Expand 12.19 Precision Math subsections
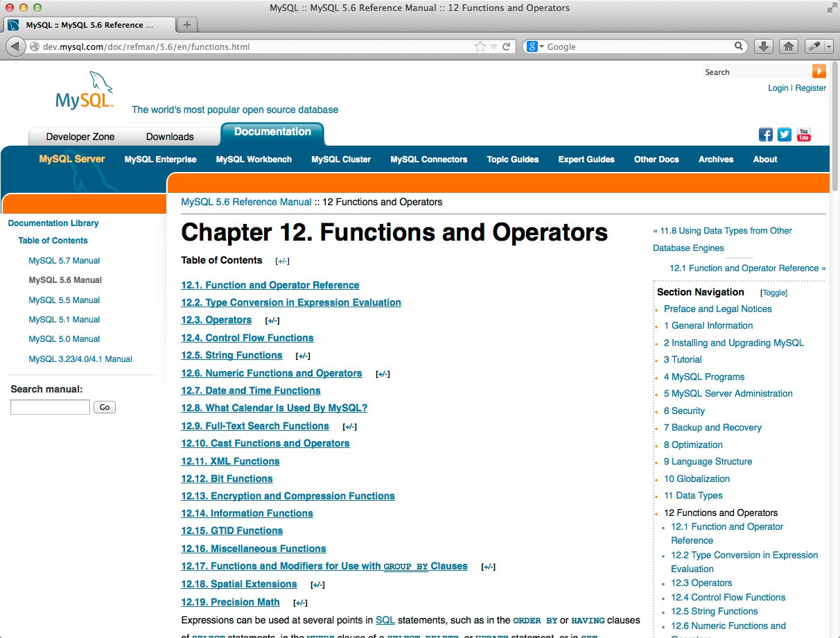840x638 pixels. [301, 603]
